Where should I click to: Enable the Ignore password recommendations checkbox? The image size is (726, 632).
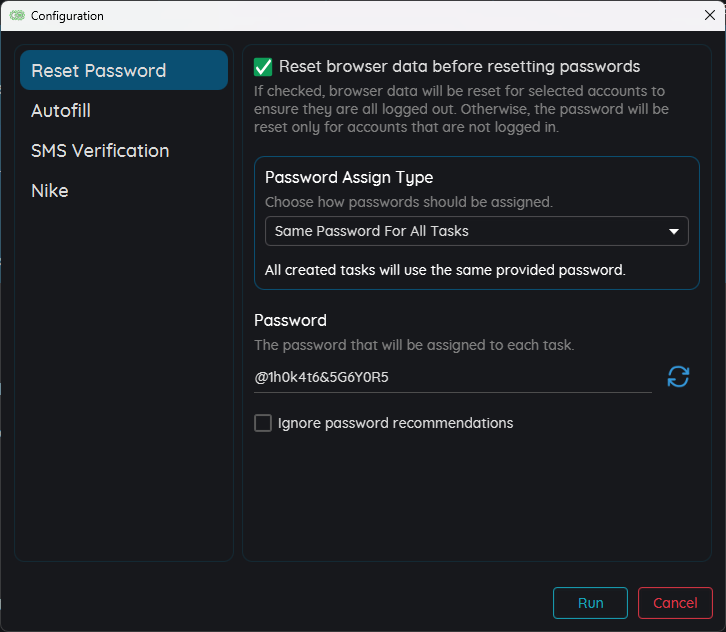click(263, 423)
